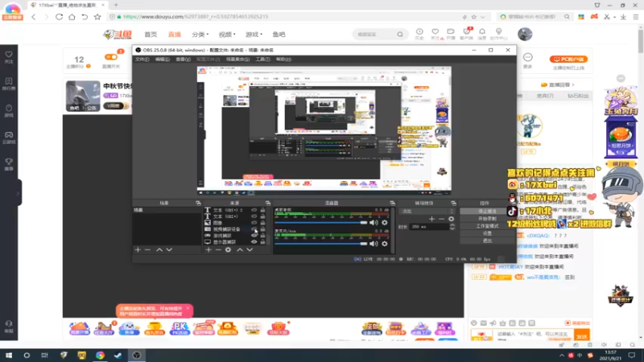Refresh the browser page

point(59,17)
